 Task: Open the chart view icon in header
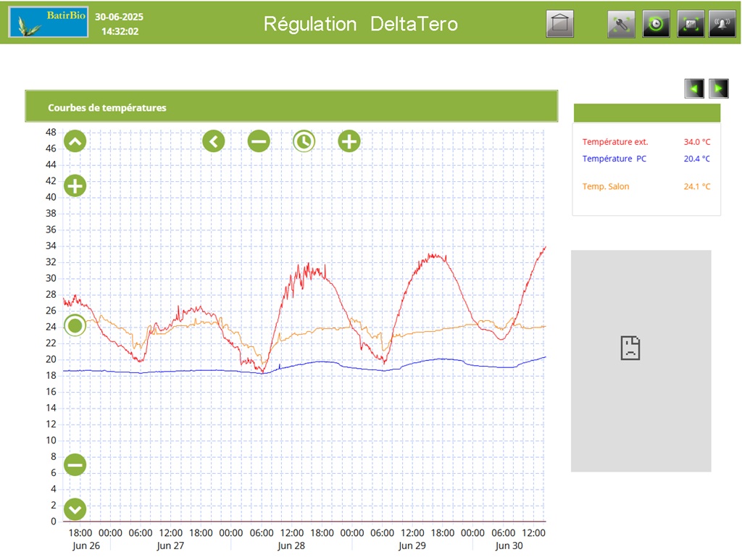click(691, 25)
